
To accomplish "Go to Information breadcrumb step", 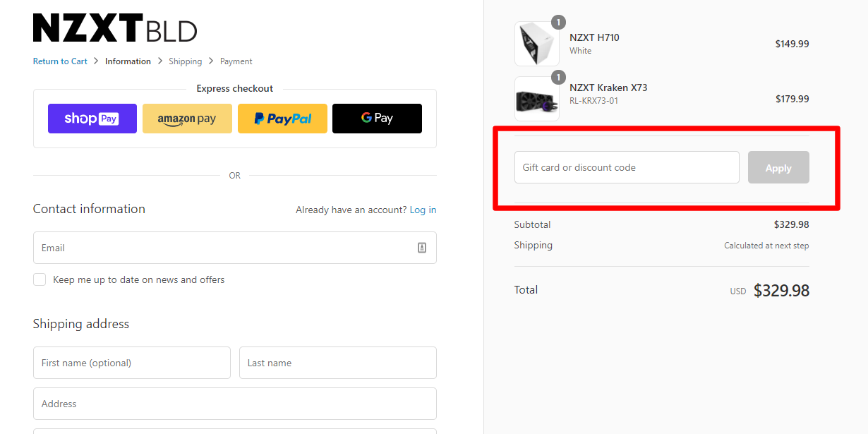I will click(128, 61).
